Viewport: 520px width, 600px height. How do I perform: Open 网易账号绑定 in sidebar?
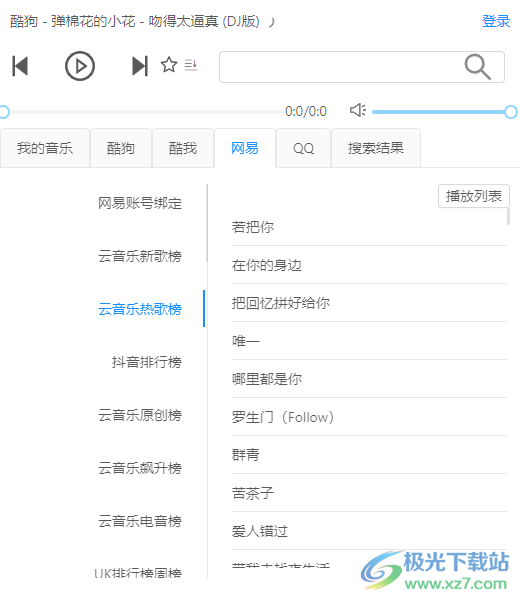[140, 203]
